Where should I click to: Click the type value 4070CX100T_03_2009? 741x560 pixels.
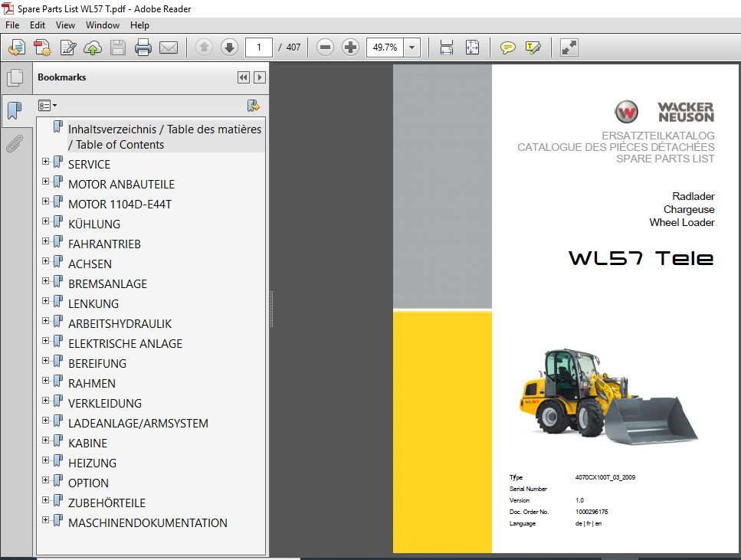[x=605, y=477]
